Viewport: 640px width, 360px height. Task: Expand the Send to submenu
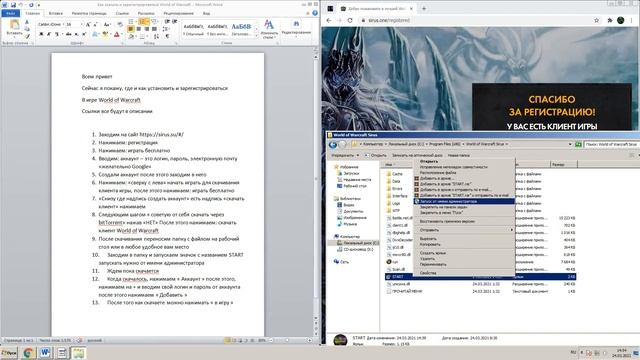464,230
